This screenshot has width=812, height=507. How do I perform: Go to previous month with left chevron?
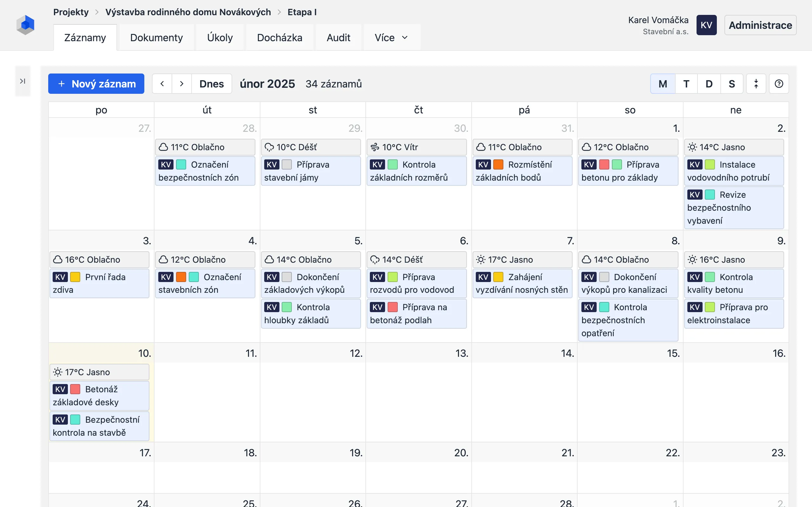tap(162, 84)
